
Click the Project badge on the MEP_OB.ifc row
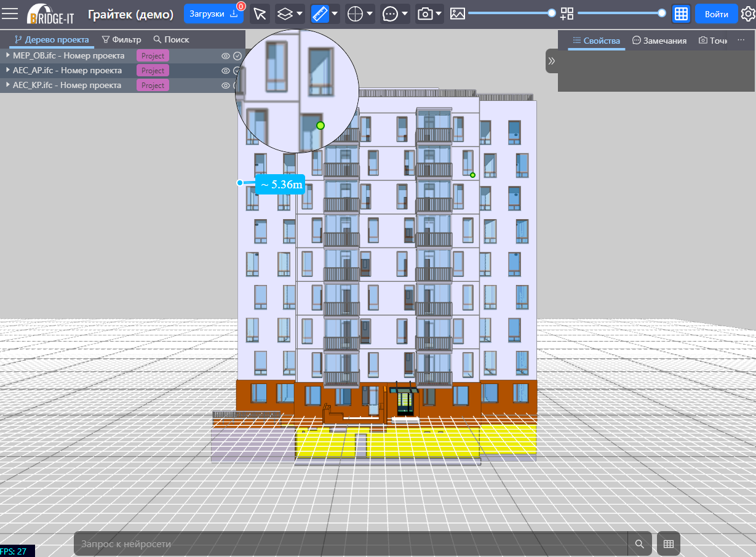click(x=153, y=56)
